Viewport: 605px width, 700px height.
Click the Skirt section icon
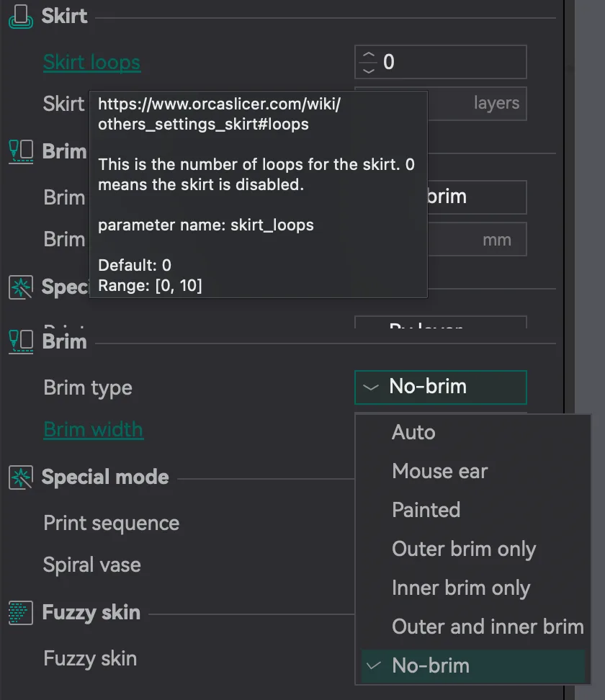[x=21, y=17]
